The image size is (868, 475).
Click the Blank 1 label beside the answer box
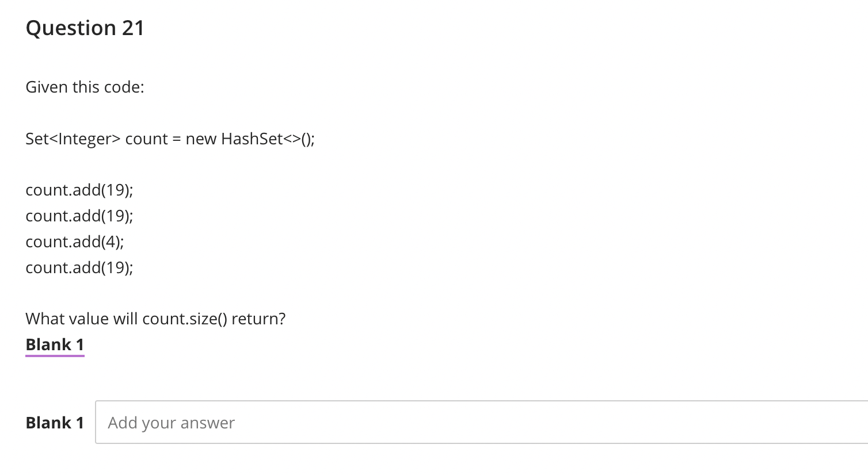click(x=54, y=422)
